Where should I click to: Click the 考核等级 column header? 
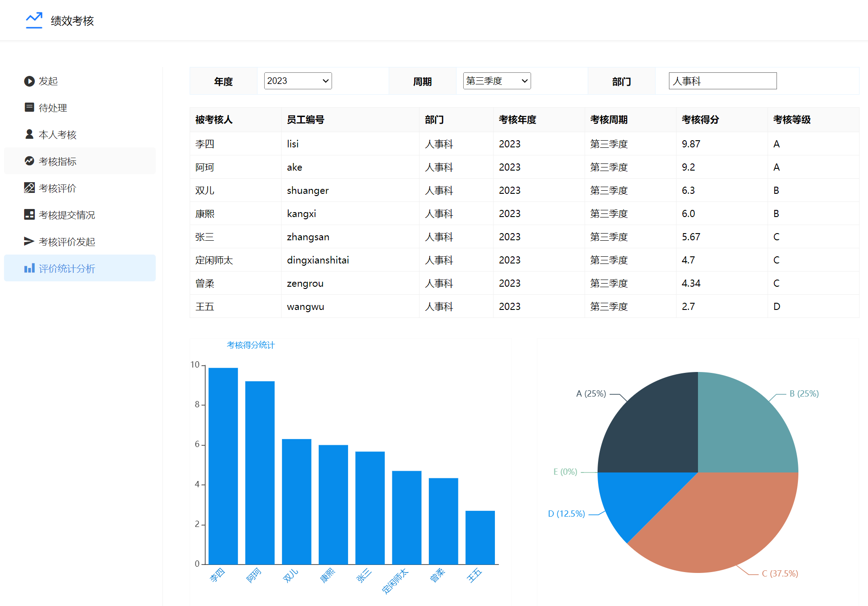[x=791, y=120]
